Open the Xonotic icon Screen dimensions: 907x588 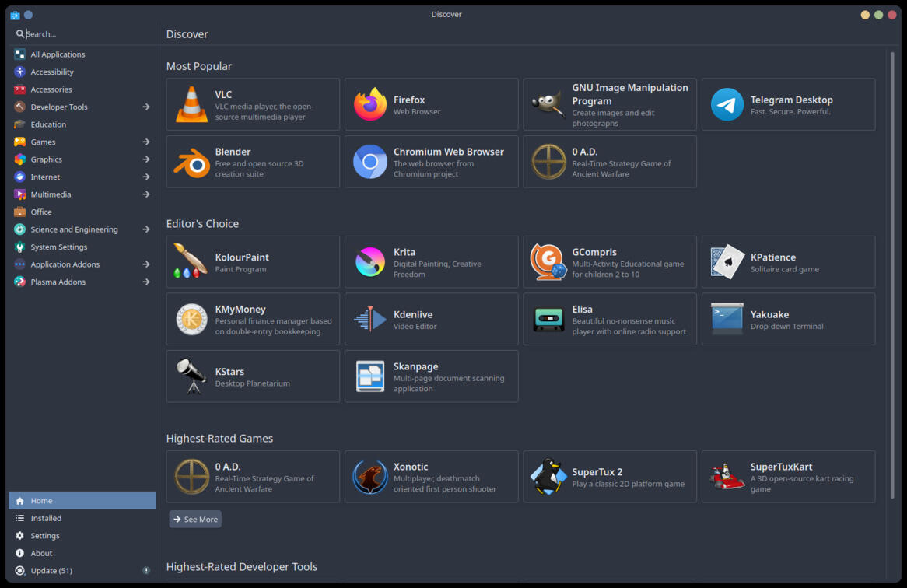tap(370, 477)
